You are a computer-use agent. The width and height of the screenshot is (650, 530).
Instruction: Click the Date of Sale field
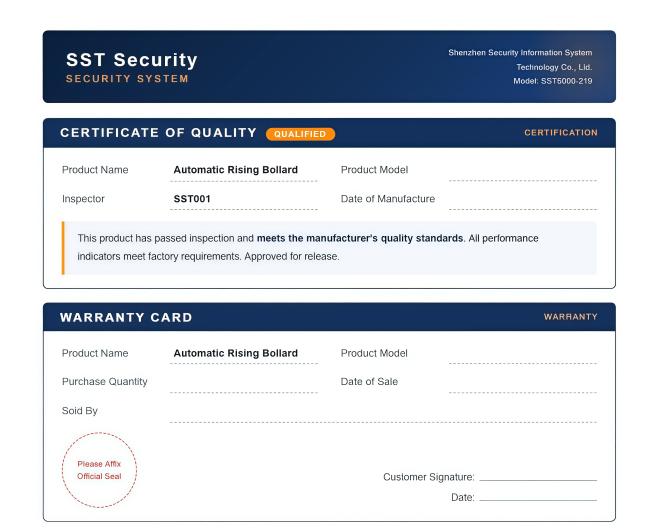tap(523, 382)
